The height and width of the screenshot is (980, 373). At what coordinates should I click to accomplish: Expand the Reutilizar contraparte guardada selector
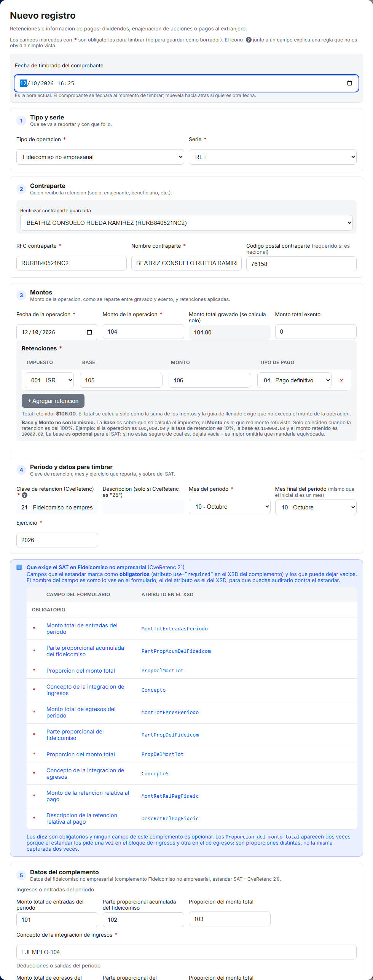[x=186, y=223]
